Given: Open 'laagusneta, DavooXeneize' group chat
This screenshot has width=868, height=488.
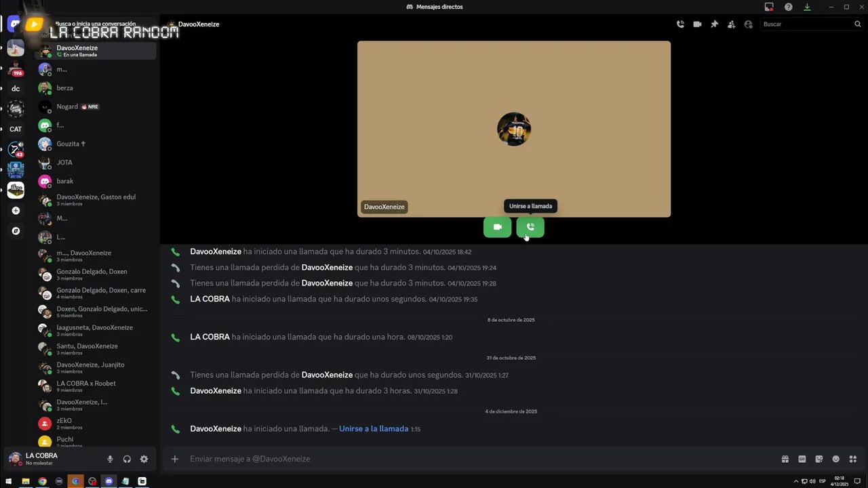Looking at the screenshot, I should [x=96, y=330].
